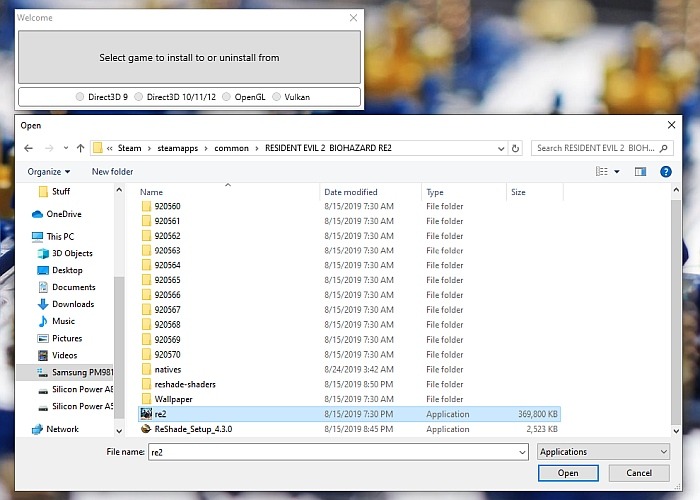Sort by the Type column header
This screenshot has width=700, height=500.
point(435,192)
